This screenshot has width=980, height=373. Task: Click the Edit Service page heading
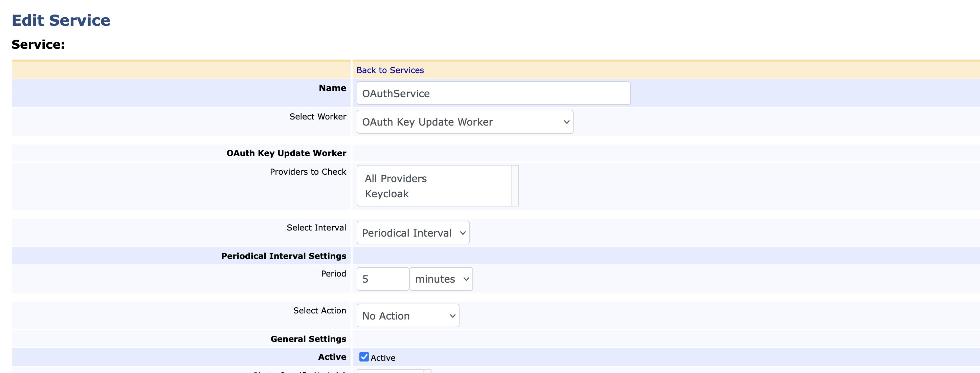(61, 20)
